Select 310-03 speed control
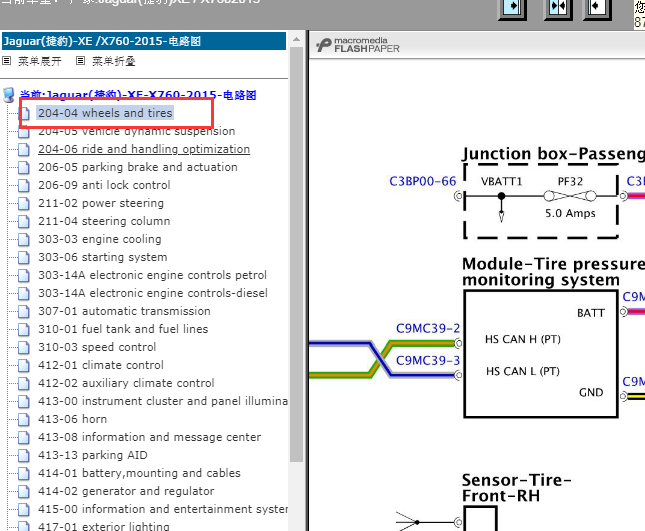Viewport: 645px width, 531px height. pyautogui.click(x=97, y=347)
